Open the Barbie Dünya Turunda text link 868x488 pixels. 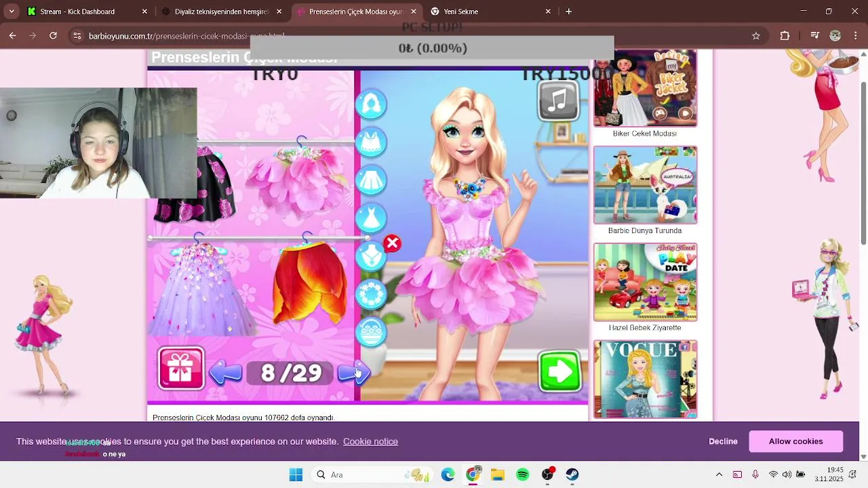[x=645, y=230]
